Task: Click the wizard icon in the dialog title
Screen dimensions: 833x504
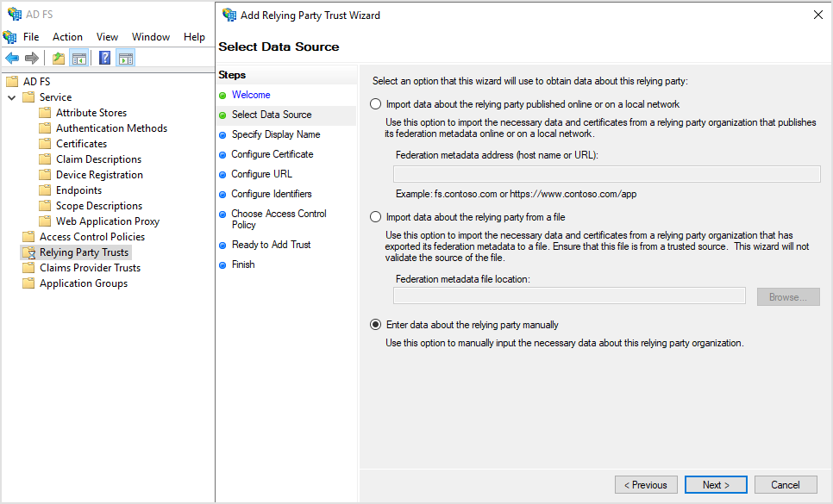Action: 229,15
